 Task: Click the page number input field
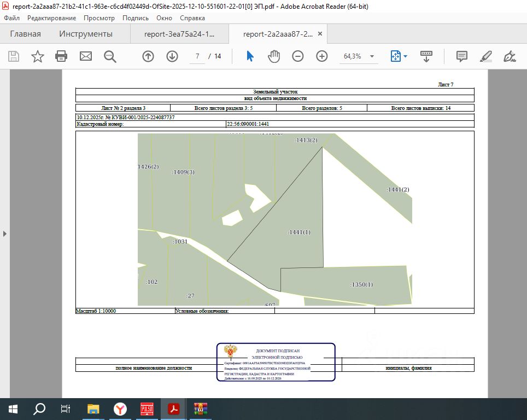(x=197, y=56)
